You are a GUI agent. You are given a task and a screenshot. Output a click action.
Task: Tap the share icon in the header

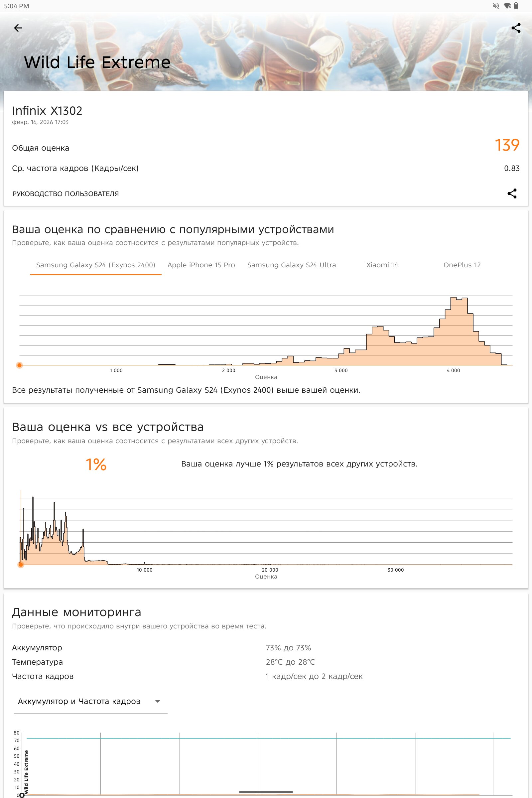(516, 28)
